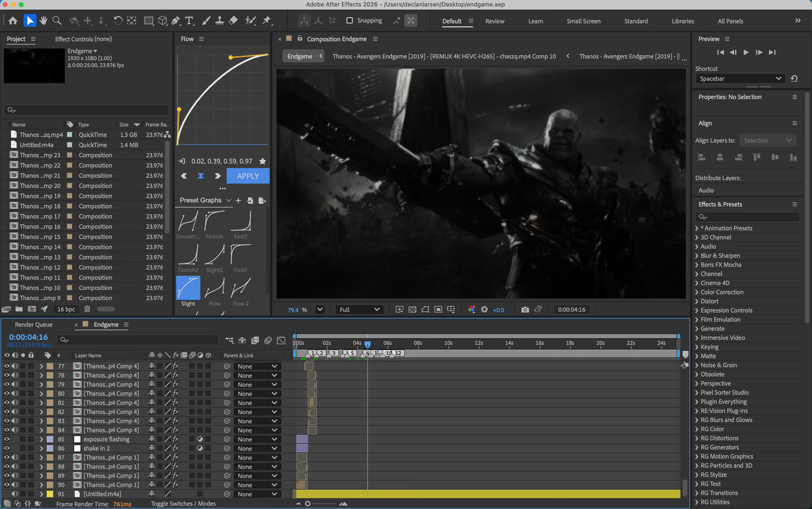Click the reset shortcut icon in Preview
Image resolution: width=812 pixels, height=509 pixels.
(x=794, y=79)
